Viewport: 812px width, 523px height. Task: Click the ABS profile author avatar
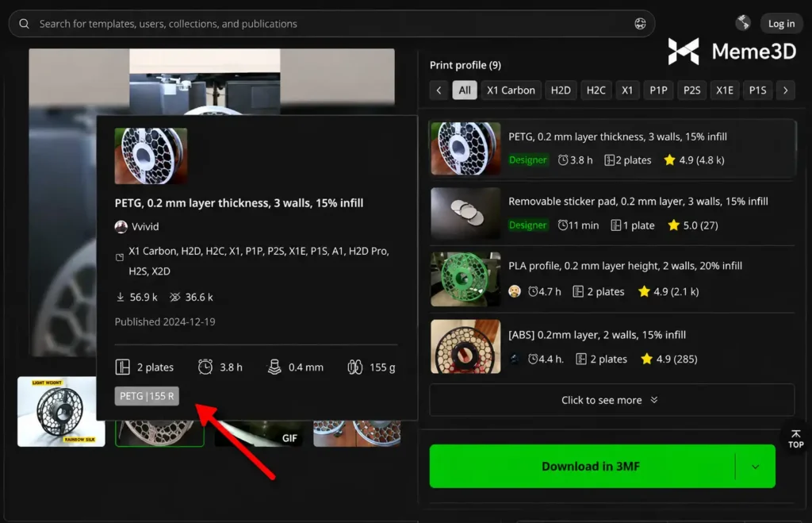pos(514,359)
